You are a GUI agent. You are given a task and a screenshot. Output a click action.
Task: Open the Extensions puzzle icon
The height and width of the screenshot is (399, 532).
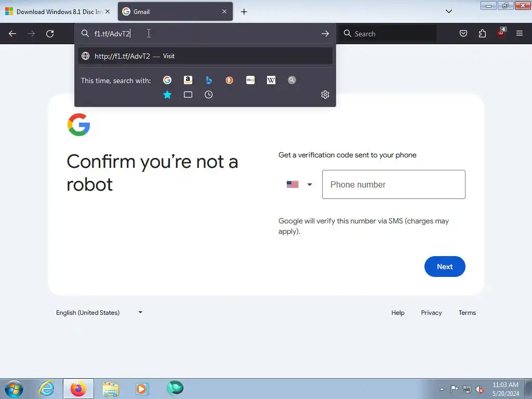pos(482,33)
